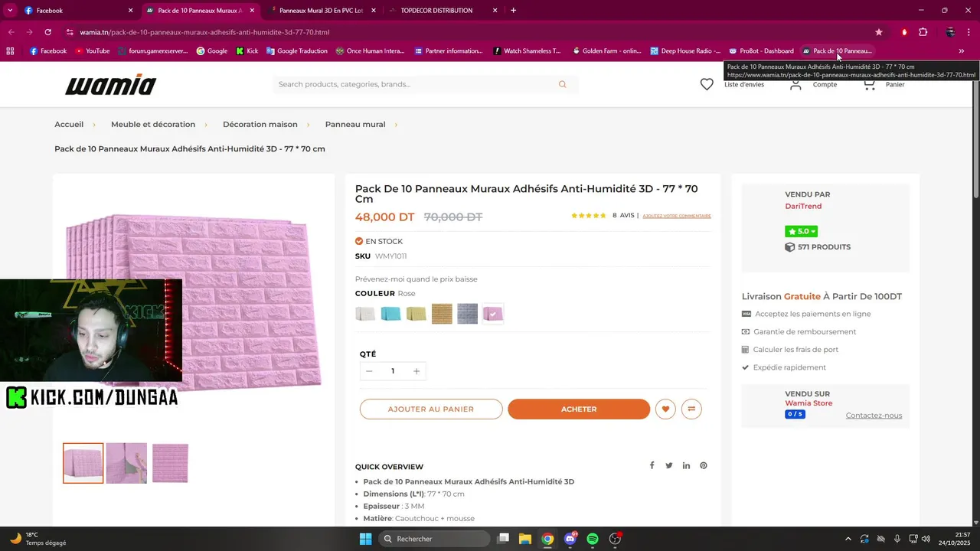980x551 pixels.
Task: Open the 5.0 seller rating dropdown
Action: pyautogui.click(x=801, y=231)
